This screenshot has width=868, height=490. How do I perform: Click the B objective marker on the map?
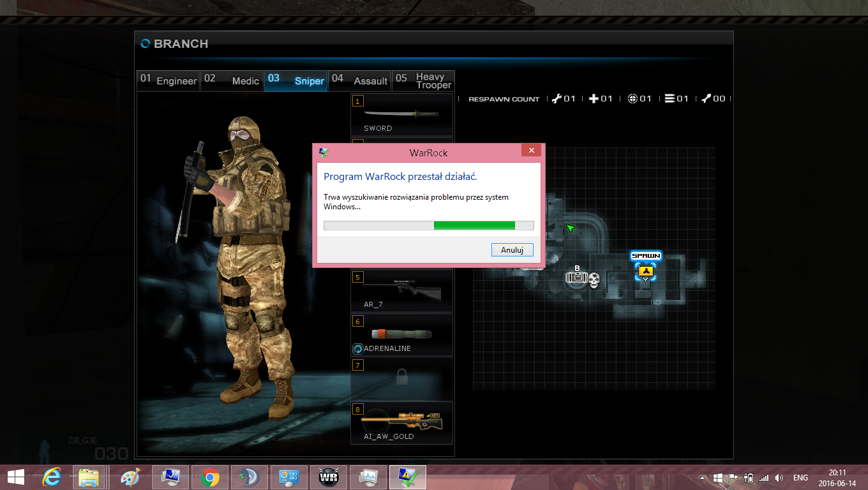coord(577,276)
